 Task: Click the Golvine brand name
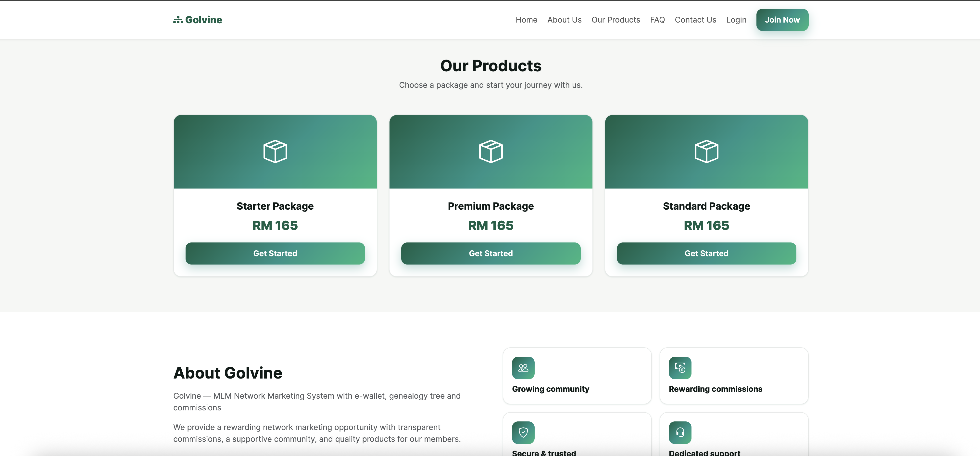tap(203, 20)
